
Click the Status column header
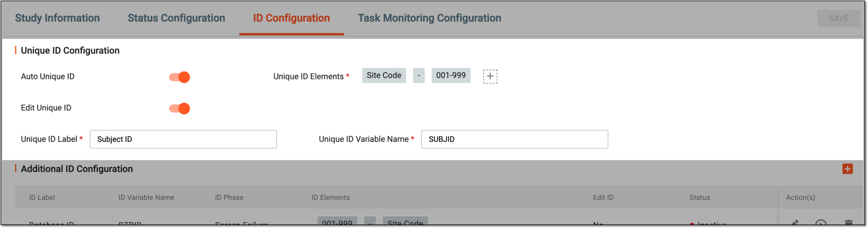pyautogui.click(x=700, y=198)
